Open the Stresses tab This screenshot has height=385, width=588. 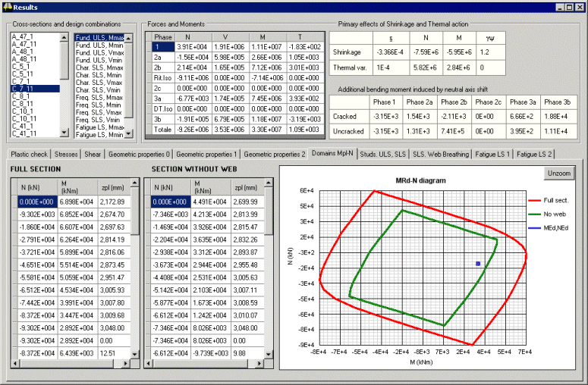tap(67, 154)
